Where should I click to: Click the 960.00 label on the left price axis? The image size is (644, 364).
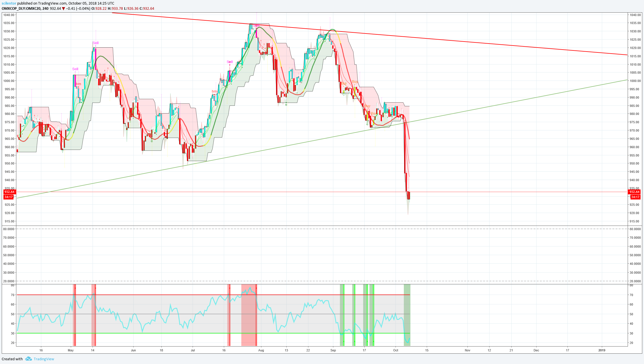click(x=9, y=147)
